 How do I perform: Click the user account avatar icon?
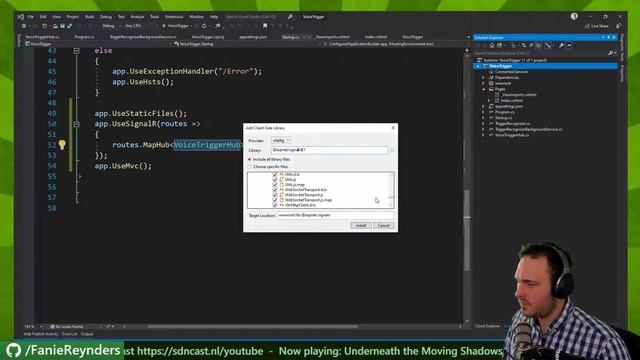[574, 16]
